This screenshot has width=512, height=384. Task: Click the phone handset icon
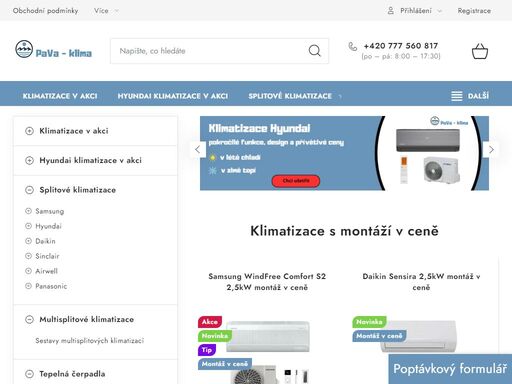tap(352, 46)
